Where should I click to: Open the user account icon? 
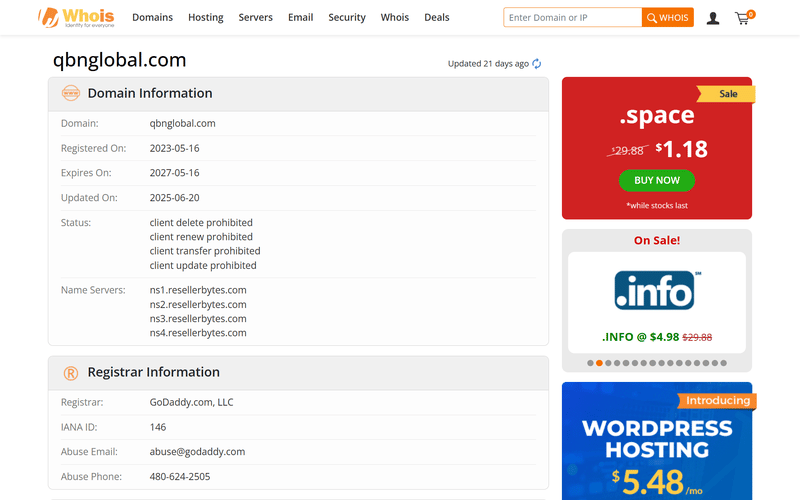(713, 18)
